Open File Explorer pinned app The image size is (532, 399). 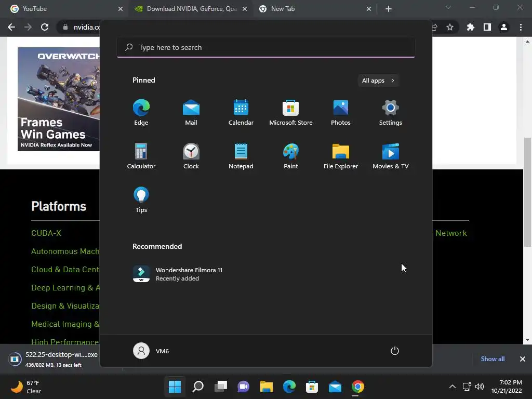[x=341, y=156]
